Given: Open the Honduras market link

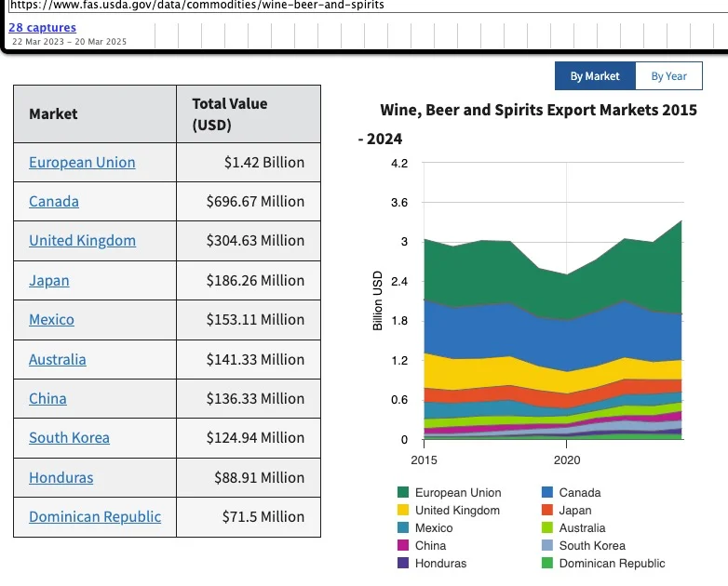Looking at the screenshot, I should (61, 477).
